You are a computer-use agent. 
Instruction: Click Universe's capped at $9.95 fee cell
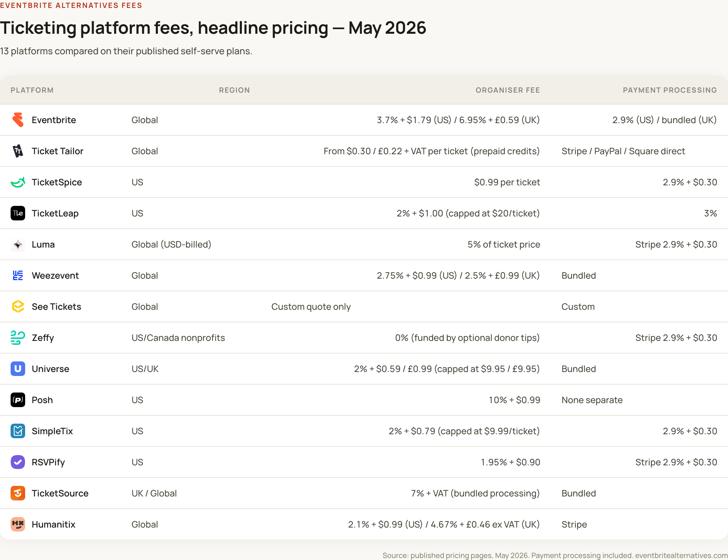[x=447, y=369]
